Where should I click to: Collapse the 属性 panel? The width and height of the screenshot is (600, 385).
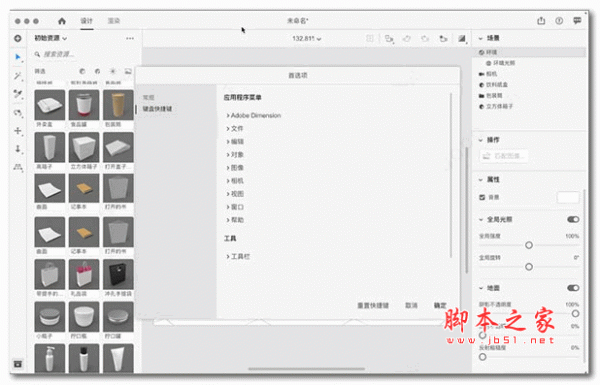pos(481,180)
